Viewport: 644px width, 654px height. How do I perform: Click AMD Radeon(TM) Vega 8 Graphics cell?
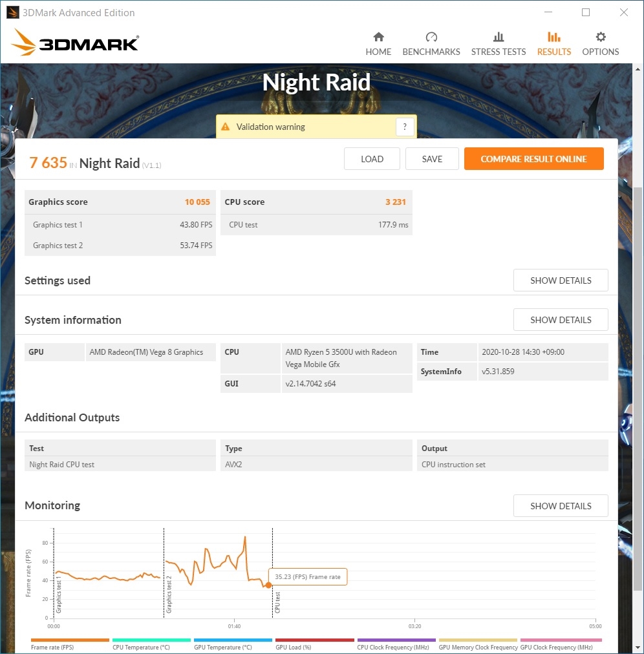pyautogui.click(x=151, y=352)
